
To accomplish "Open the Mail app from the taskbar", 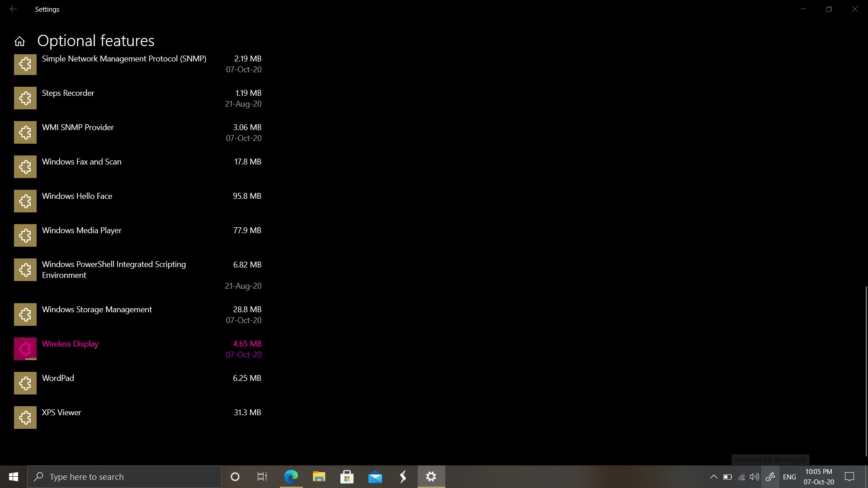I will click(375, 477).
